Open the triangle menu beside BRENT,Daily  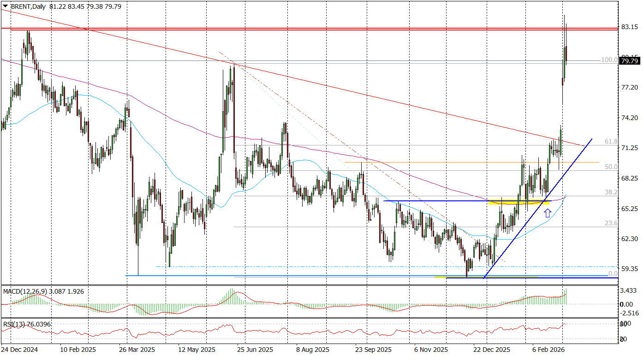(4, 7)
